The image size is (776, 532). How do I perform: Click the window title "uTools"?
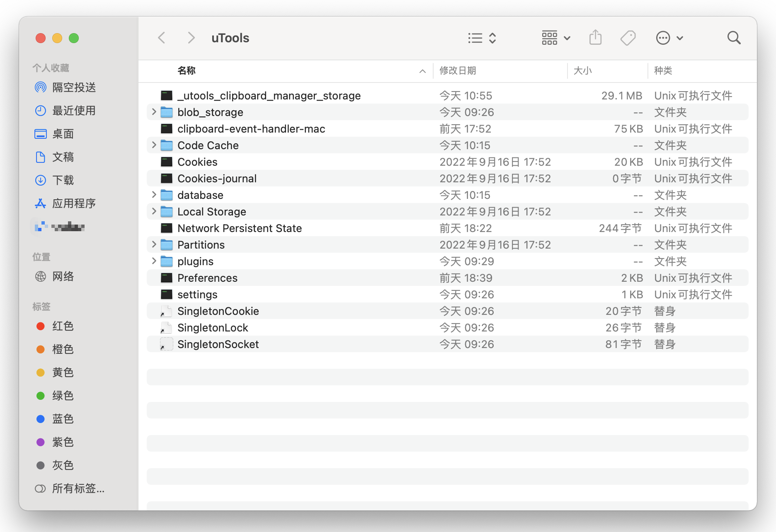(230, 38)
